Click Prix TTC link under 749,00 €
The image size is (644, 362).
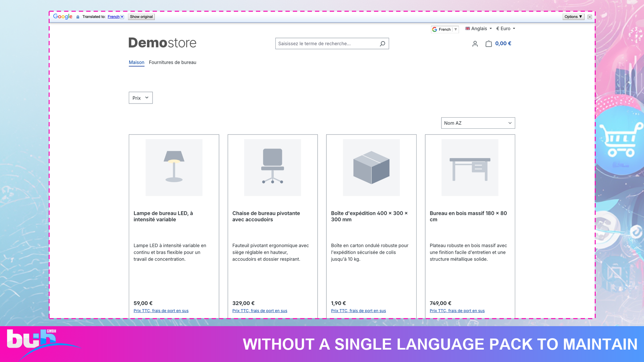point(457,311)
